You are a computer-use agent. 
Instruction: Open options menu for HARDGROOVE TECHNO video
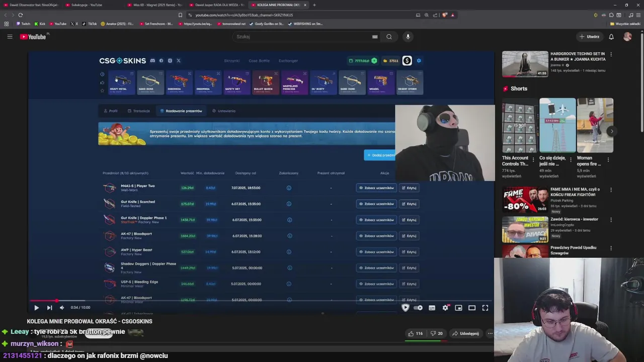(x=611, y=54)
